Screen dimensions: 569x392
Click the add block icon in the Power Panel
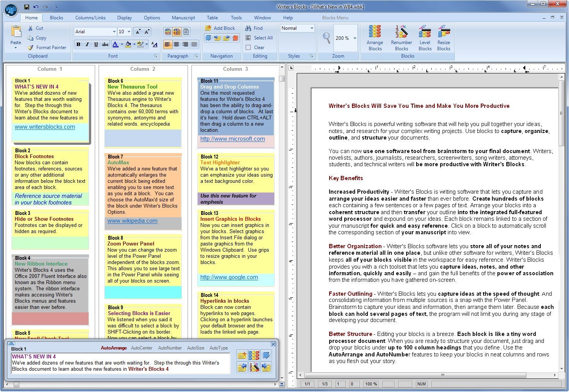coord(242,355)
